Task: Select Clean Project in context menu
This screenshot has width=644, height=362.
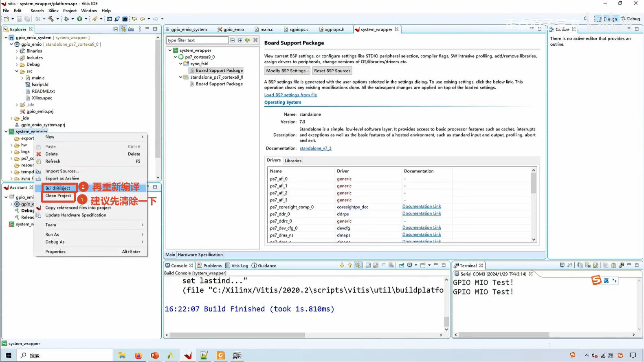Action: pos(58,196)
